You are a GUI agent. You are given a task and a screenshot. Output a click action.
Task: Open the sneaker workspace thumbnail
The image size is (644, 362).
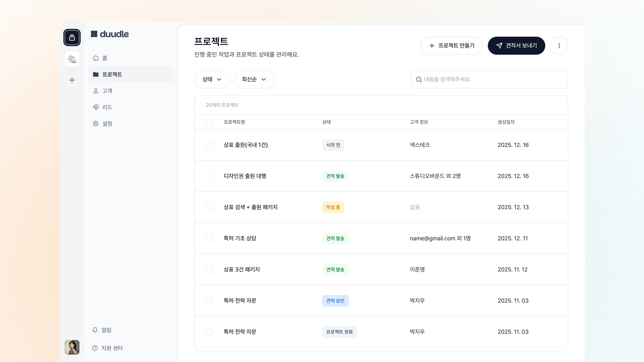point(72,59)
